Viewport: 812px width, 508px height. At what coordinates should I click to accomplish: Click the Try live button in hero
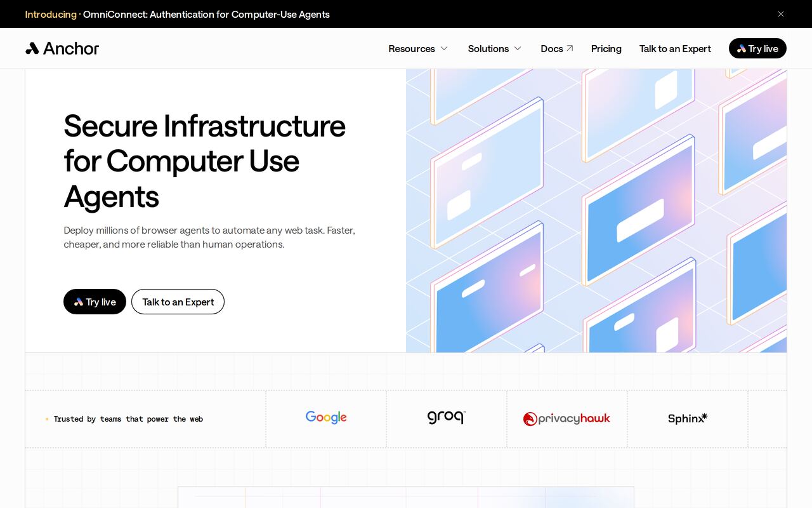pos(95,302)
